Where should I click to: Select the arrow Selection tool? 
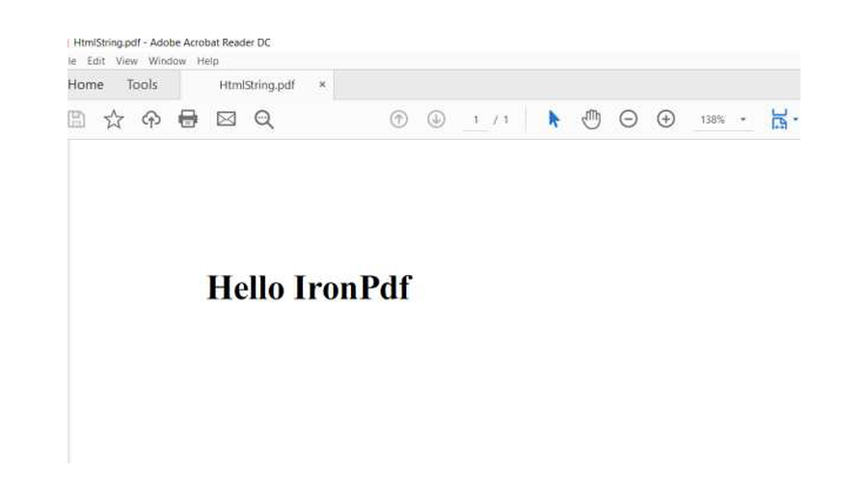554,119
